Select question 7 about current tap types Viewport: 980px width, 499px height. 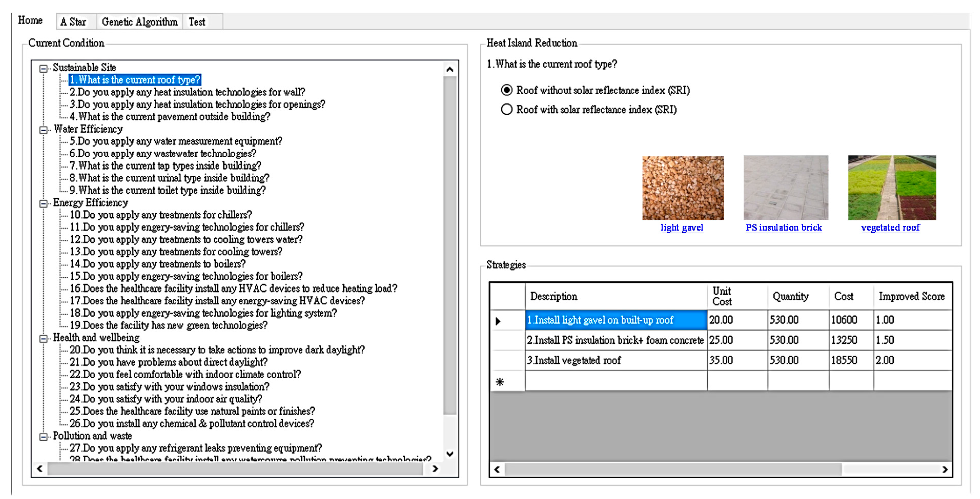click(x=166, y=166)
